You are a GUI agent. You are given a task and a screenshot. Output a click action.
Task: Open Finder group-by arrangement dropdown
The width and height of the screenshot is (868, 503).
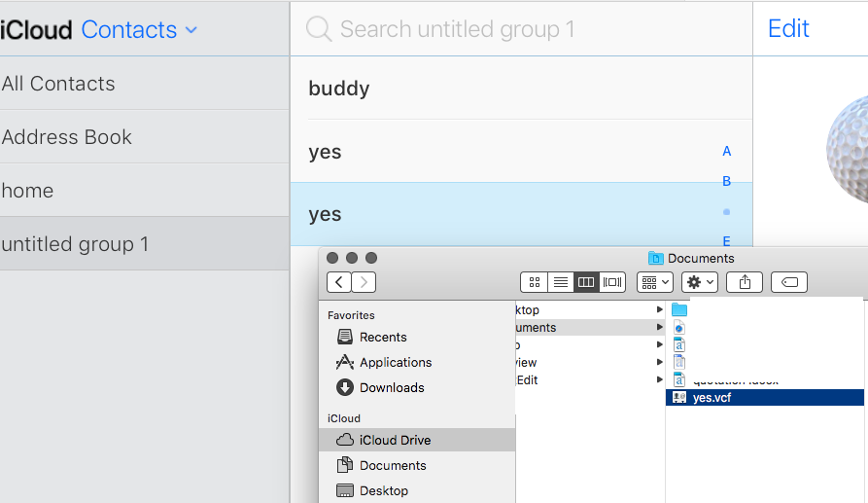point(655,282)
